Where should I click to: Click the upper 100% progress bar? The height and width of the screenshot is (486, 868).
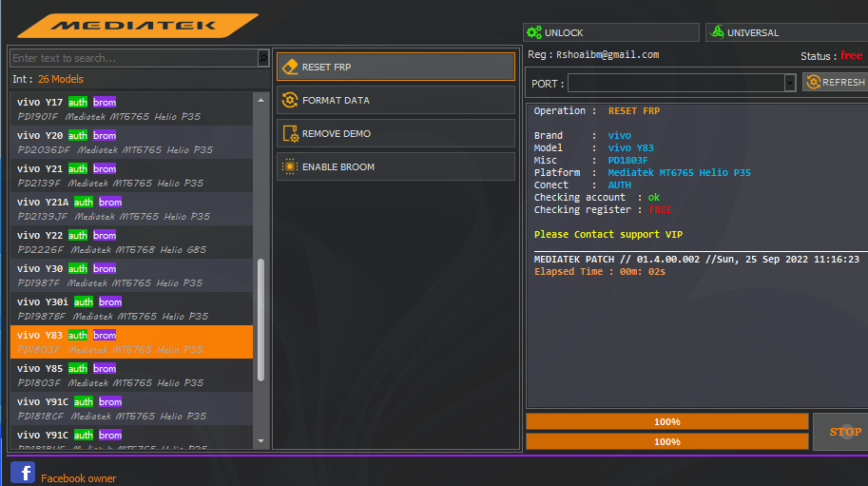666,421
